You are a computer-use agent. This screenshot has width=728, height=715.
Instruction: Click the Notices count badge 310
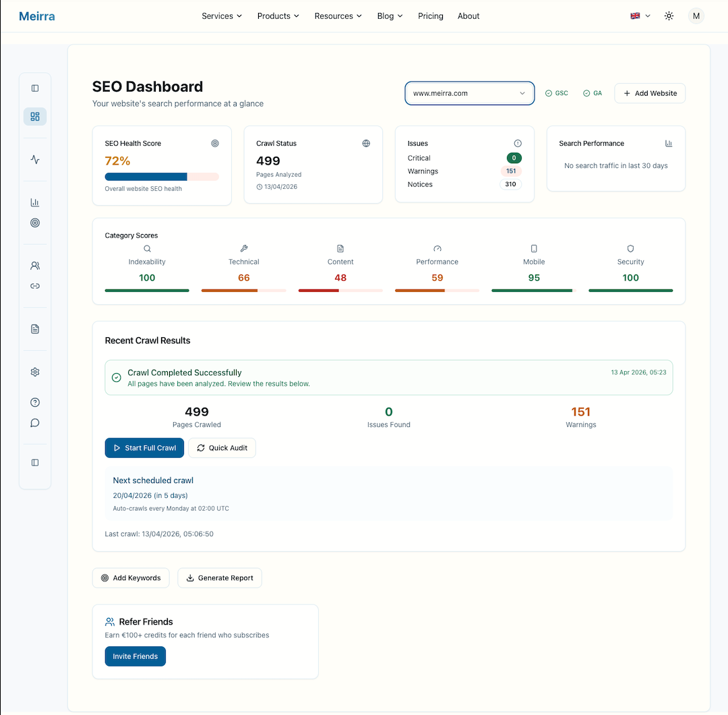(511, 184)
